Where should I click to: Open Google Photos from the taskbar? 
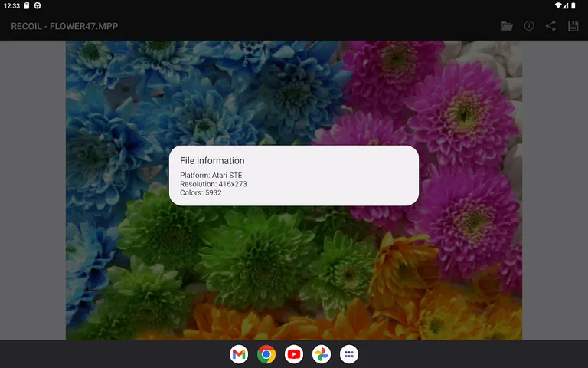(322, 354)
